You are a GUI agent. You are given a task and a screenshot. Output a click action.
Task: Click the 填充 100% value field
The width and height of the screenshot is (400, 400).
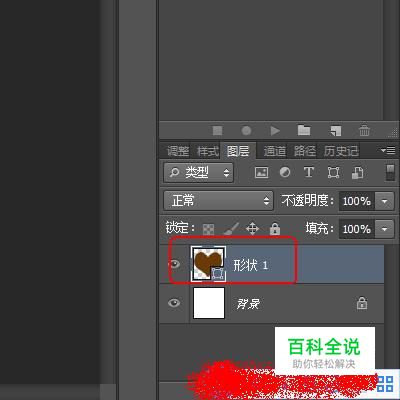coord(357,229)
